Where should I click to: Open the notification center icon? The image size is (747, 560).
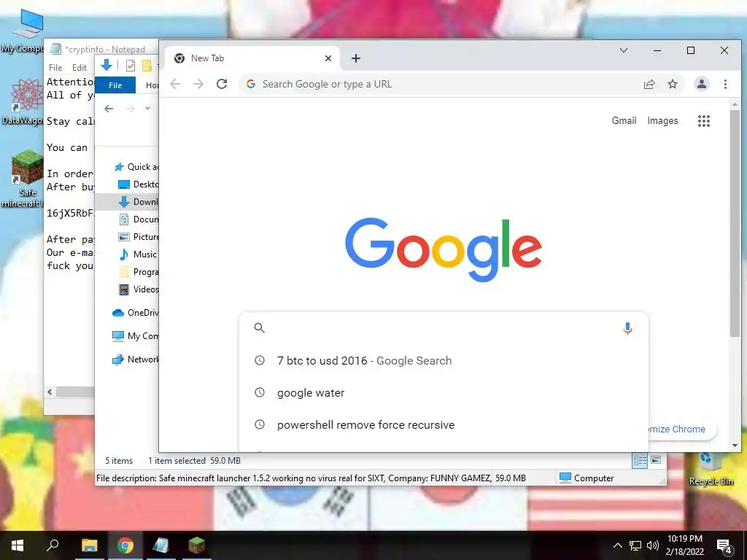[x=724, y=545]
